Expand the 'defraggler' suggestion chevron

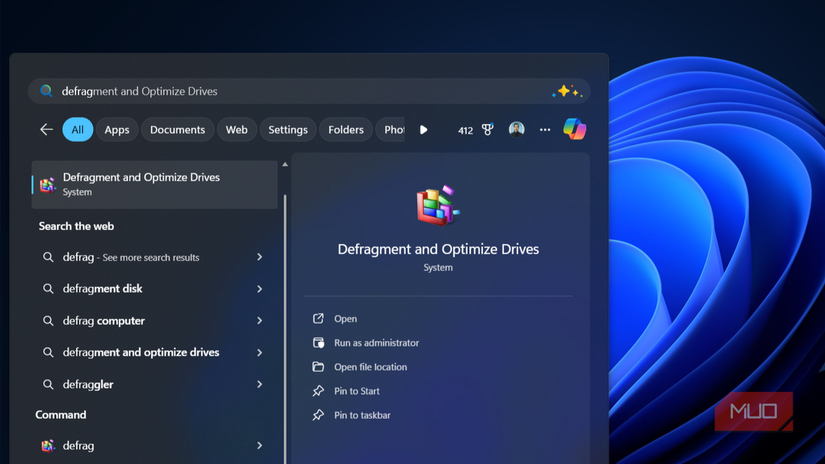tap(259, 385)
